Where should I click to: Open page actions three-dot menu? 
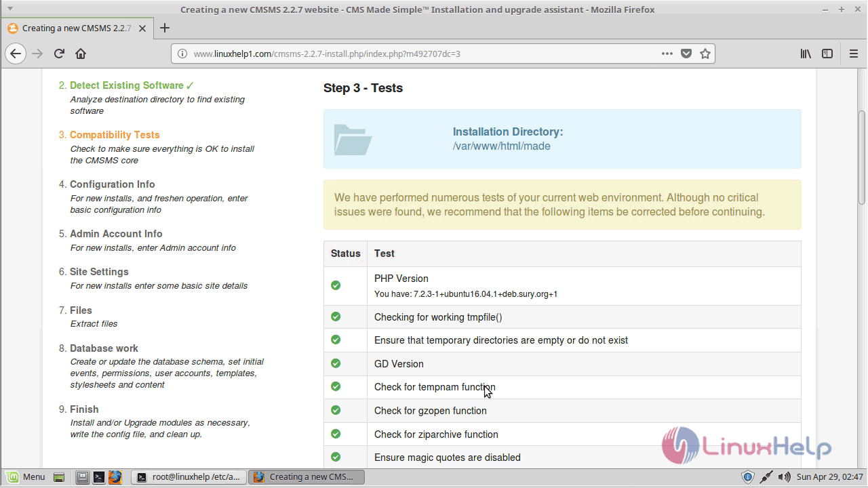[x=667, y=54]
